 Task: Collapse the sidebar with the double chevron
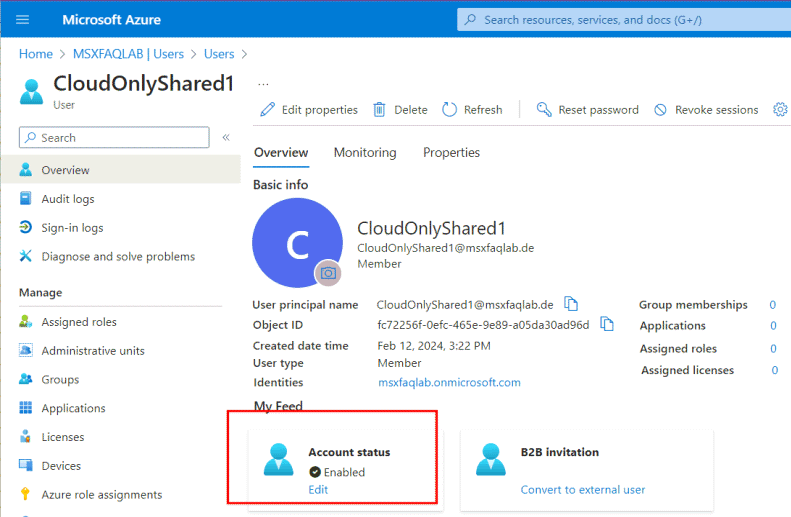pyautogui.click(x=226, y=137)
